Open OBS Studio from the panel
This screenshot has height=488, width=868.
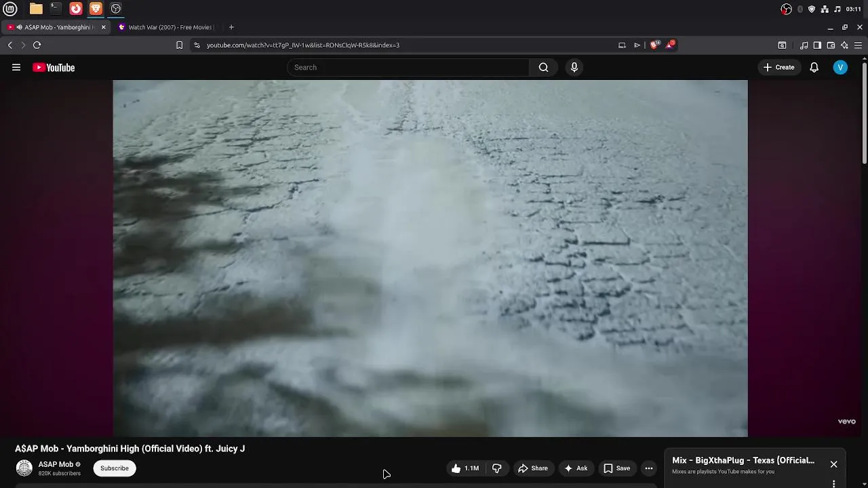(x=116, y=9)
